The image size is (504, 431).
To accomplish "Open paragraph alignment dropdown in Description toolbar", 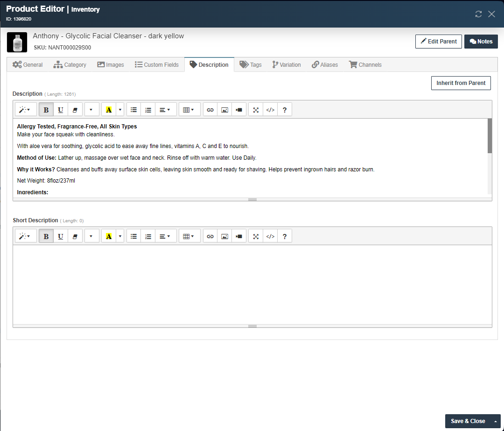I will pos(166,110).
